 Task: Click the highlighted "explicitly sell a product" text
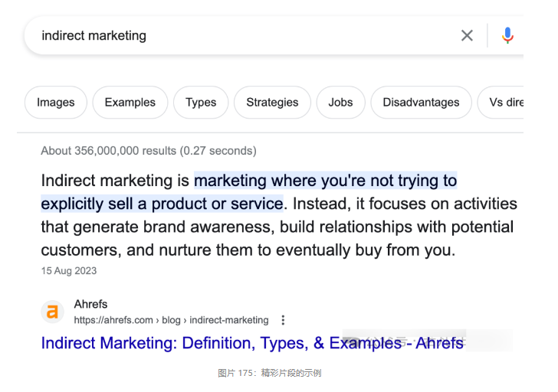tap(161, 204)
